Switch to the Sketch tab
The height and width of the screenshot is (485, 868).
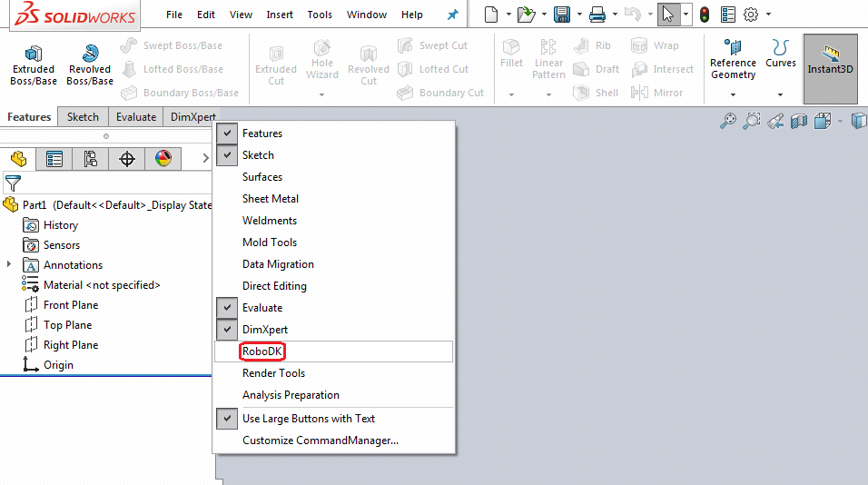[x=83, y=117]
